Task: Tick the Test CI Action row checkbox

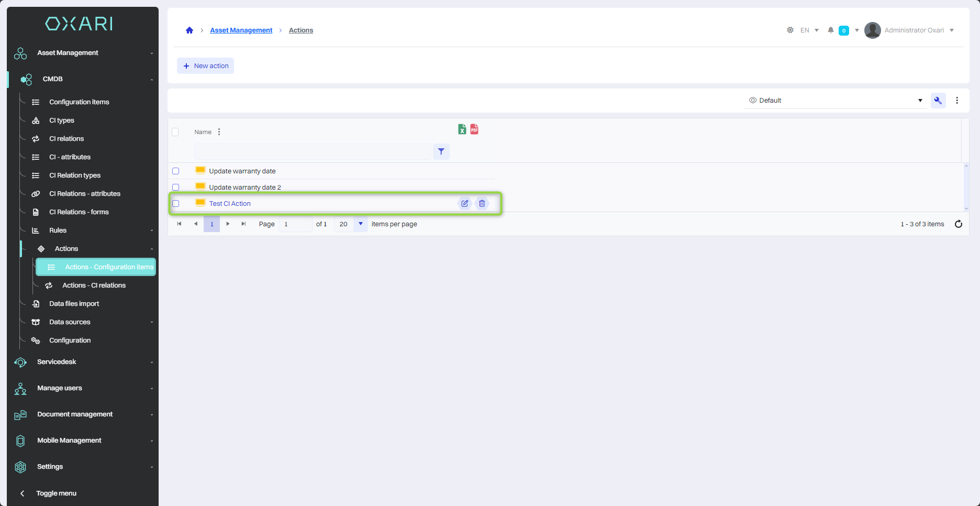Action: 176,204
